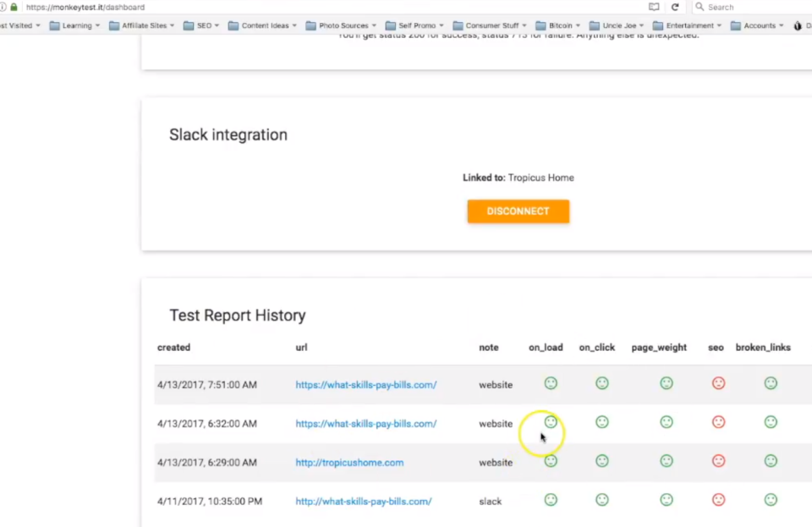
Task: Open the tropicushome.com report link
Action: [x=349, y=462]
